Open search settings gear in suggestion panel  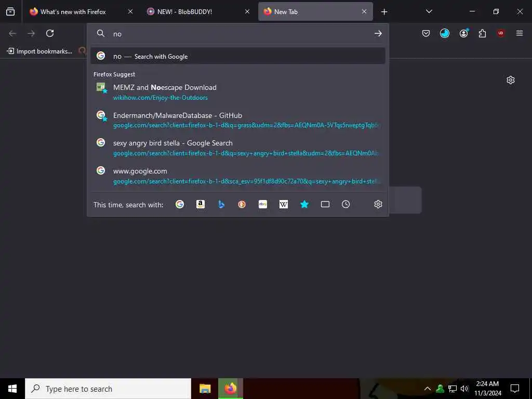pyautogui.click(x=378, y=204)
